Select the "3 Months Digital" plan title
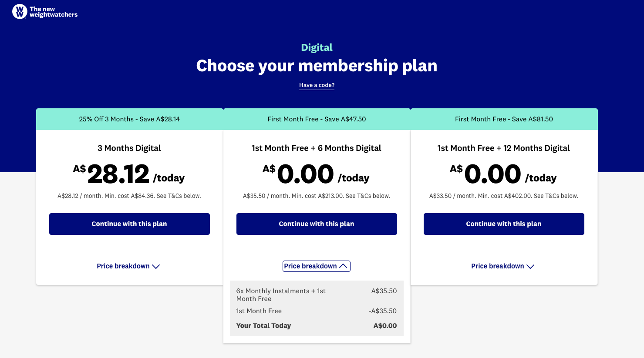 point(129,148)
